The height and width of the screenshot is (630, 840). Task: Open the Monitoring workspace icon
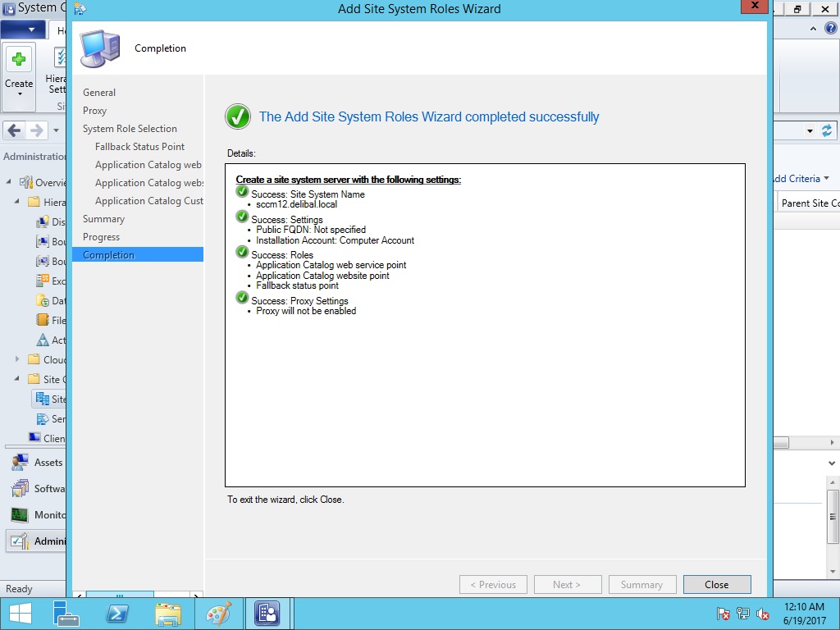pyautogui.click(x=21, y=515)
